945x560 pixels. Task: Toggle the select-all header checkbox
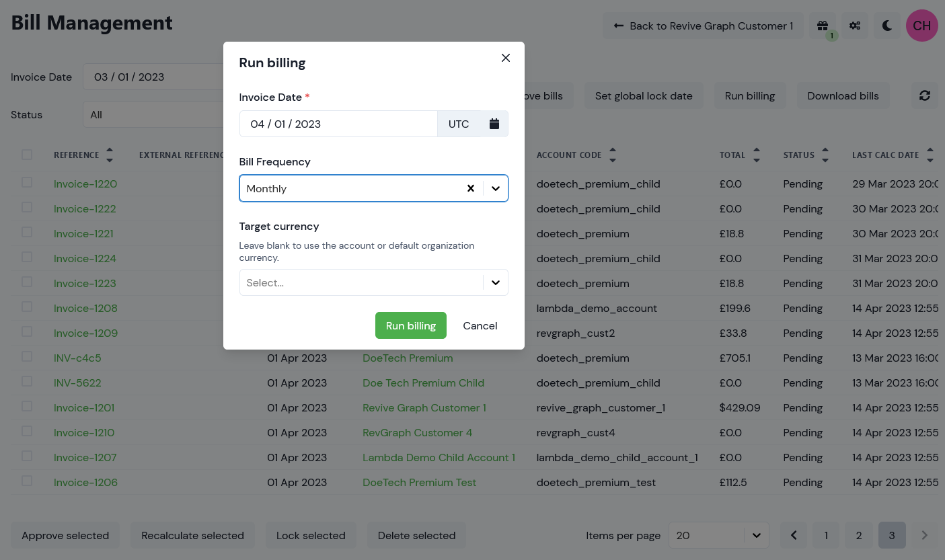click(27, 155)
